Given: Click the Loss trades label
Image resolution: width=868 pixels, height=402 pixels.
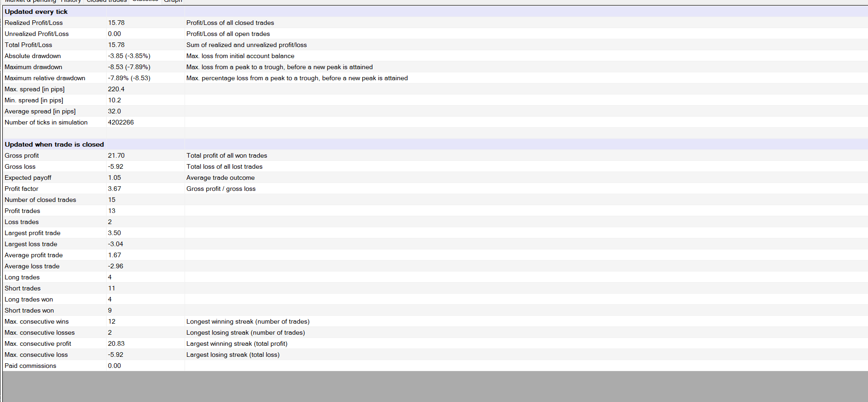Looking at the screenshot, I should [22, 222].
